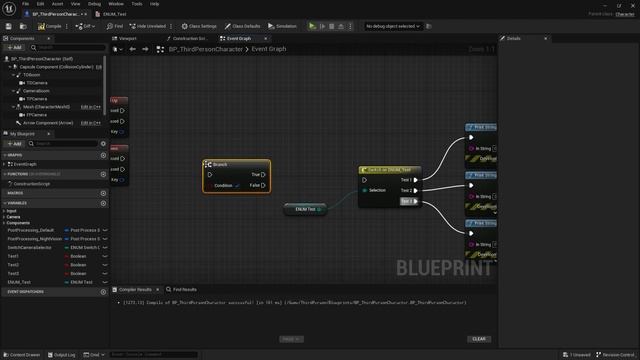Open the Edit menu

click(x=40, y=4)
